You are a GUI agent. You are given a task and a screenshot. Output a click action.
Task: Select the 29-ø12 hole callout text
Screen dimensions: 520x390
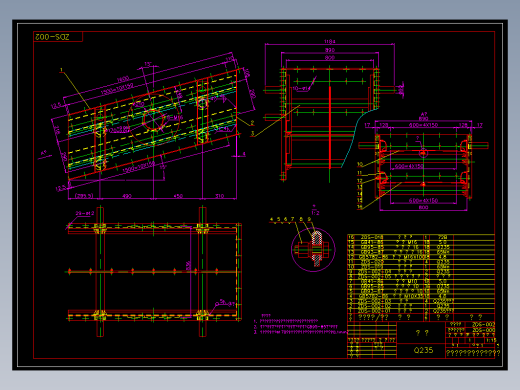(x=85, y=213)
